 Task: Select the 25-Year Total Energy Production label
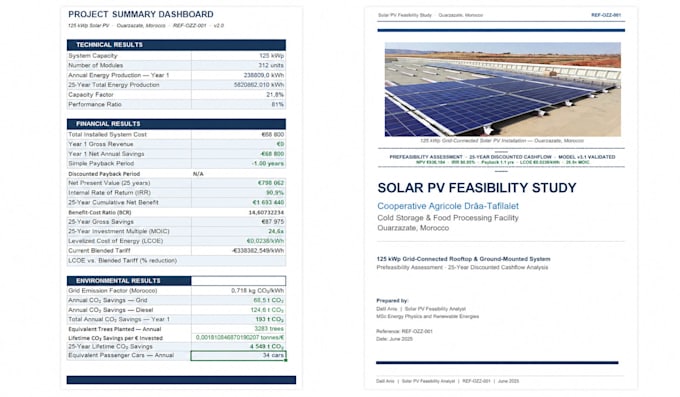[114, 85]
